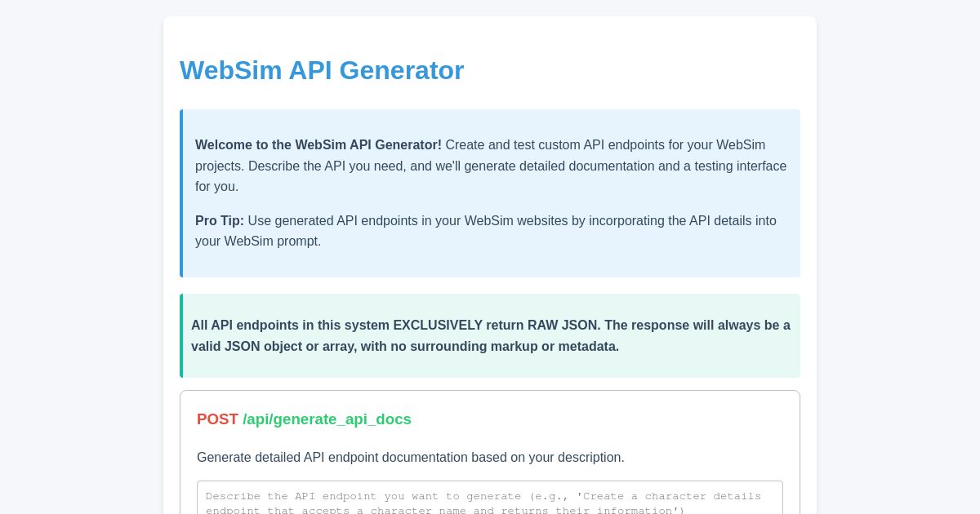The height and width of the screenshot is (514, 980).
Task: Select the RAW JSON notice banner
Action: pyautogui.click(x=490, y=335)
